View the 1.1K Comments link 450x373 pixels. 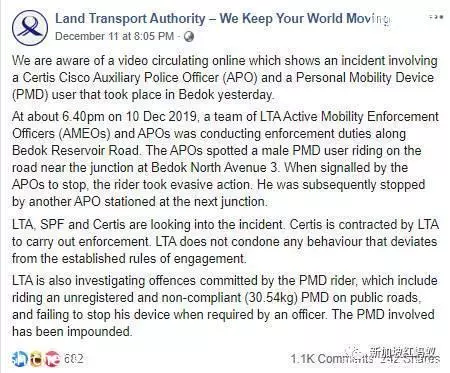tap(331, 359)
